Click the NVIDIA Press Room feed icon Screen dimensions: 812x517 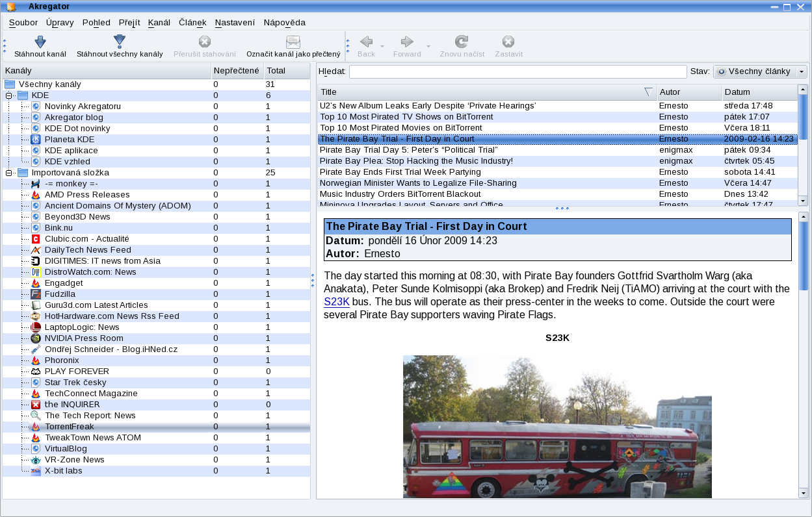point(36,338)
